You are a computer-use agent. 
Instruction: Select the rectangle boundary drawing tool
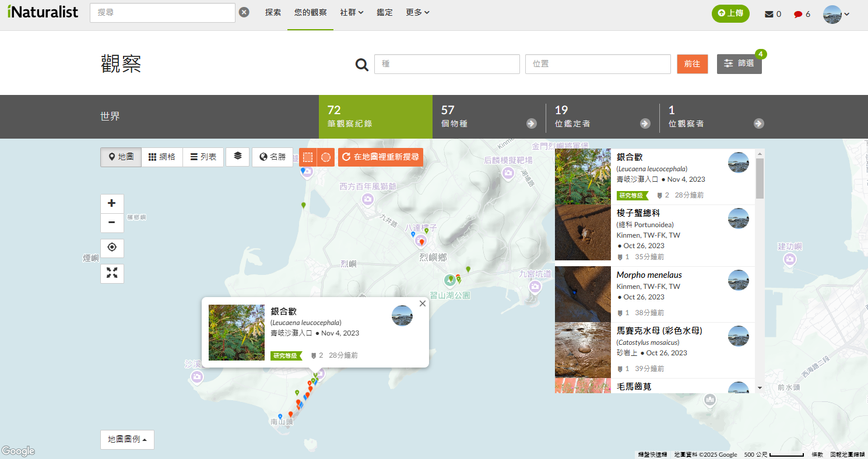[x=308, y=157]
